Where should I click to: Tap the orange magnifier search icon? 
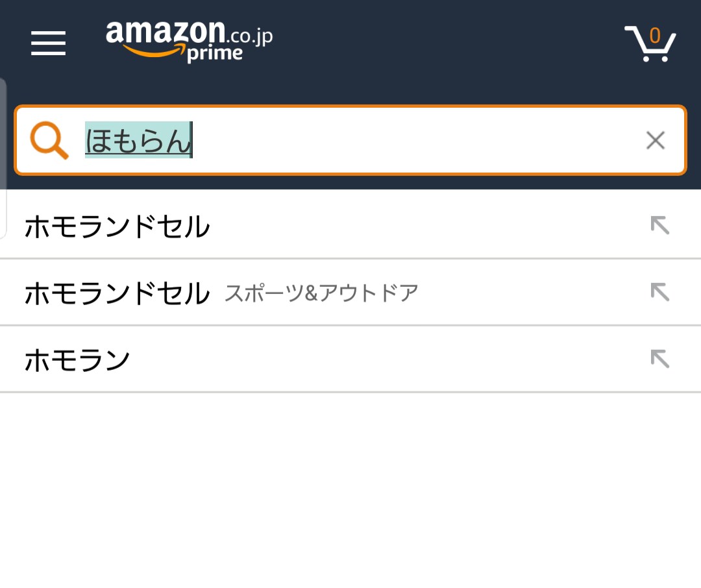(49, 140)
